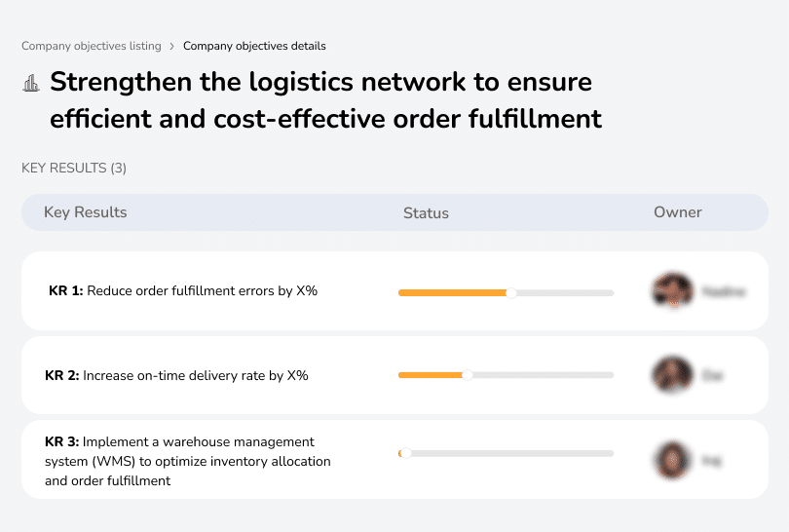Click the breadcrumb chevron separator
789x532 pixels.
click(172, 46)
